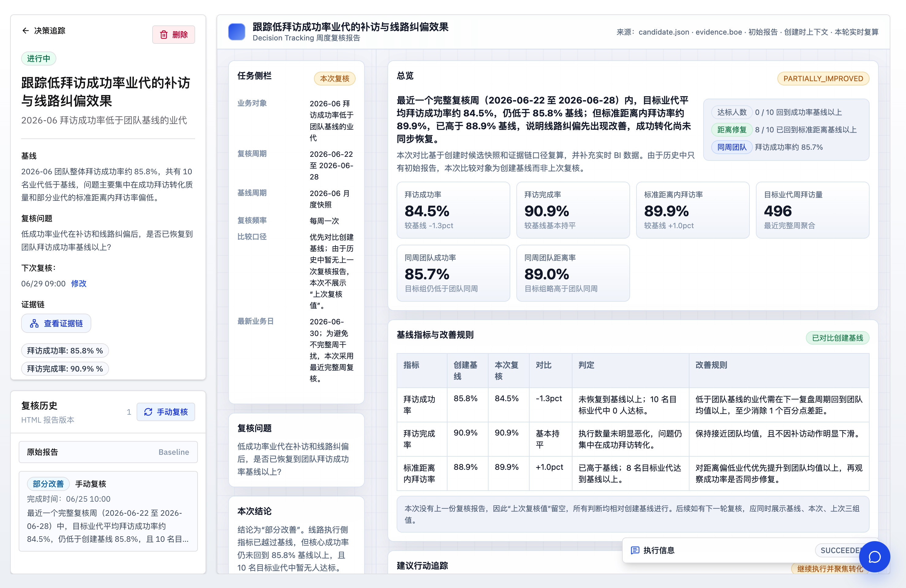Click the 已对比创建基线 badge
The height and width of the screenshot is (588, 906).
coord(837,338)
